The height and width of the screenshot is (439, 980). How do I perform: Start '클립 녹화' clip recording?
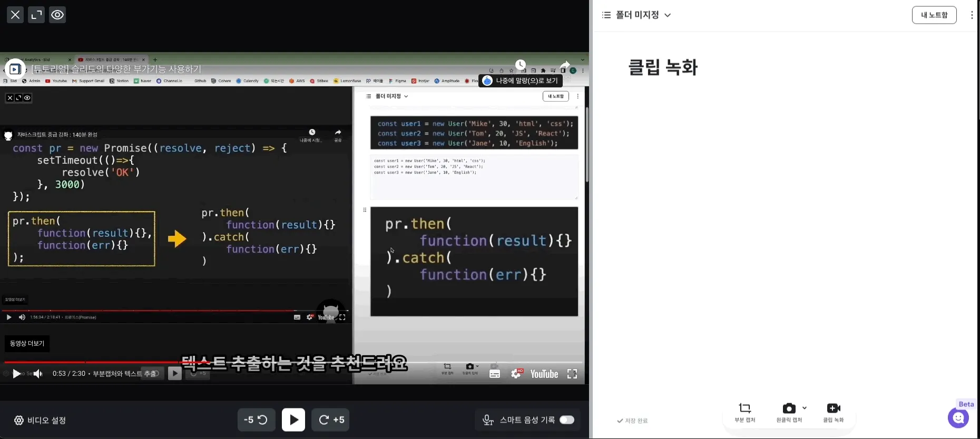834,412
